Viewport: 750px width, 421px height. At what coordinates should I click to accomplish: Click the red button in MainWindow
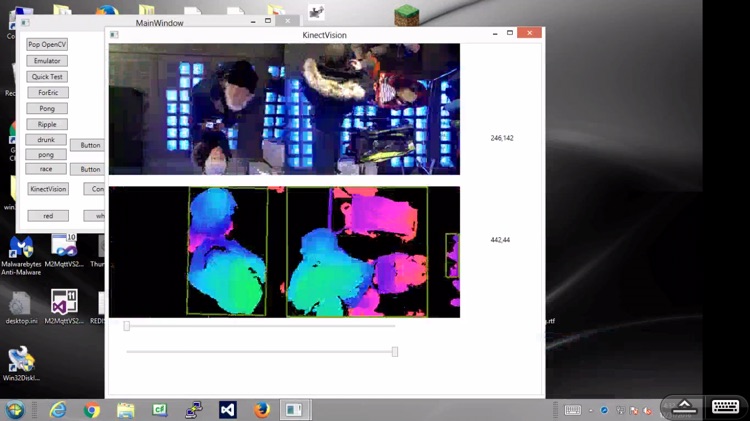coord(47,216)
